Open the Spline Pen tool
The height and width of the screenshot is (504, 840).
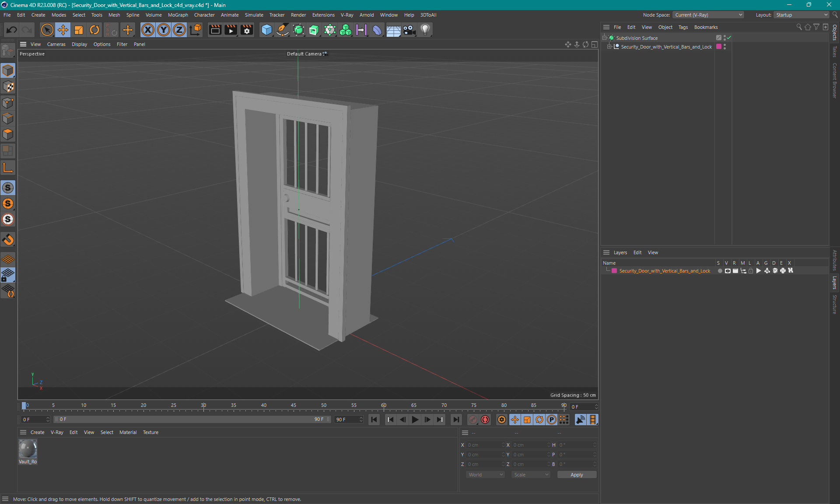tap(283, 30)
